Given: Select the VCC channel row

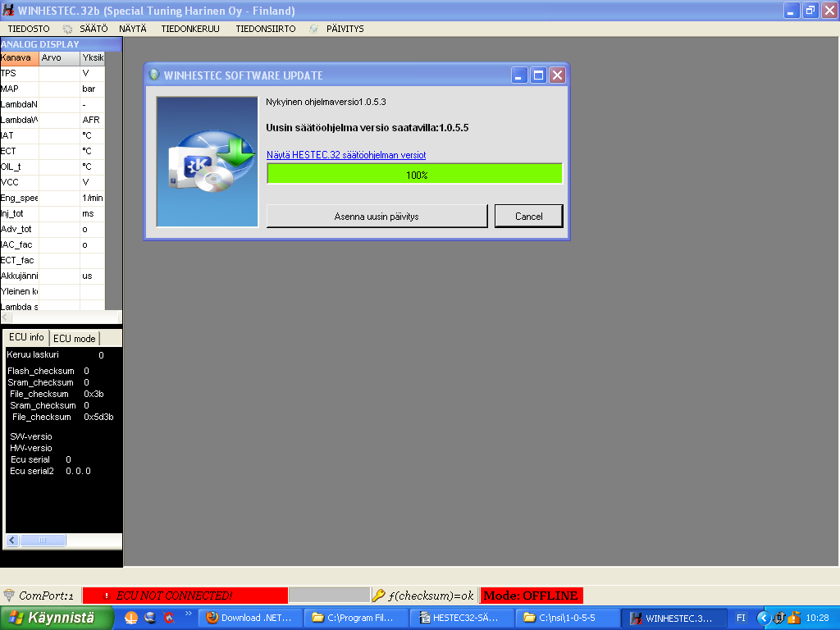Looking at the screenshot, I should (52, 182).
